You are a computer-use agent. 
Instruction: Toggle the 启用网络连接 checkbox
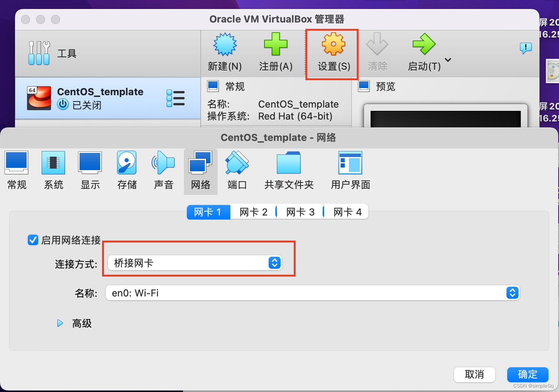pyautogui.click(x=33, y=240)
